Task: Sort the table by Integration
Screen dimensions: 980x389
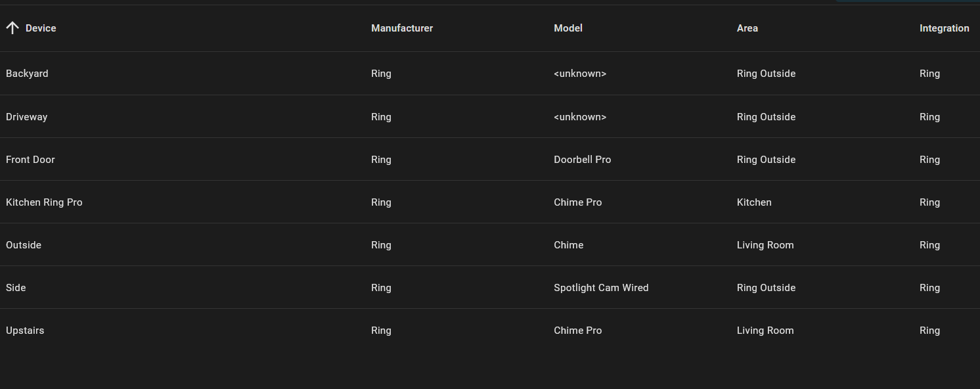Action: point(945,28)
